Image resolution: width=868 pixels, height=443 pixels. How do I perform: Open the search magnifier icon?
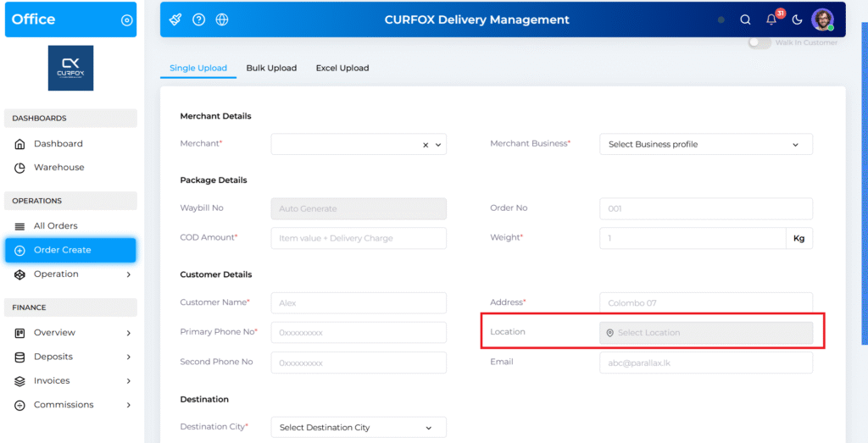(x=745, y=19)
